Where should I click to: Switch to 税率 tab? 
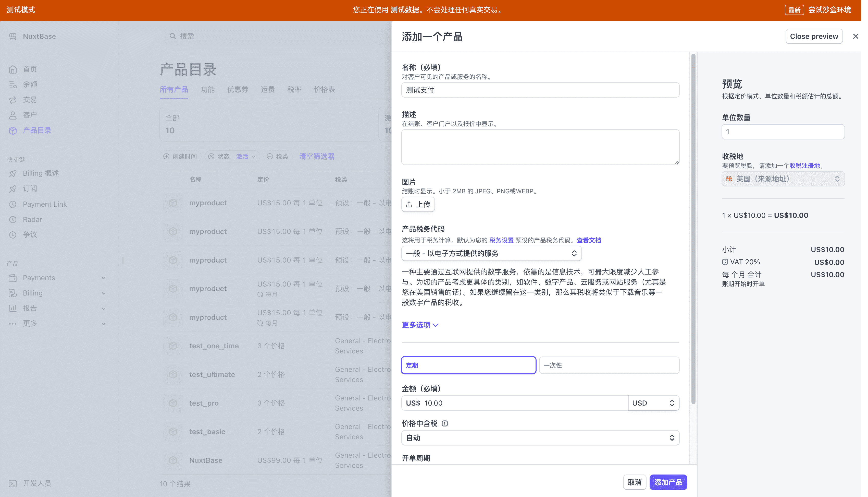[x=294, y=89]
